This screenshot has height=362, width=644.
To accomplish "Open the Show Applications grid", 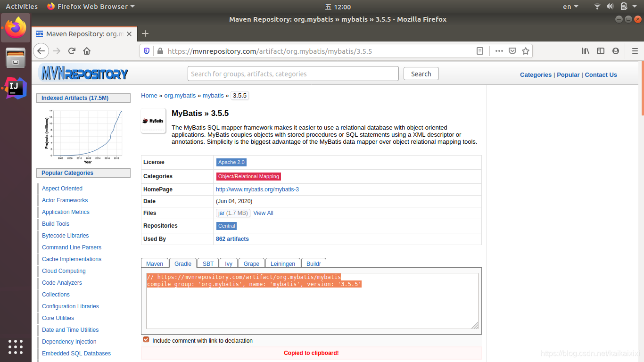I will 16,346.
